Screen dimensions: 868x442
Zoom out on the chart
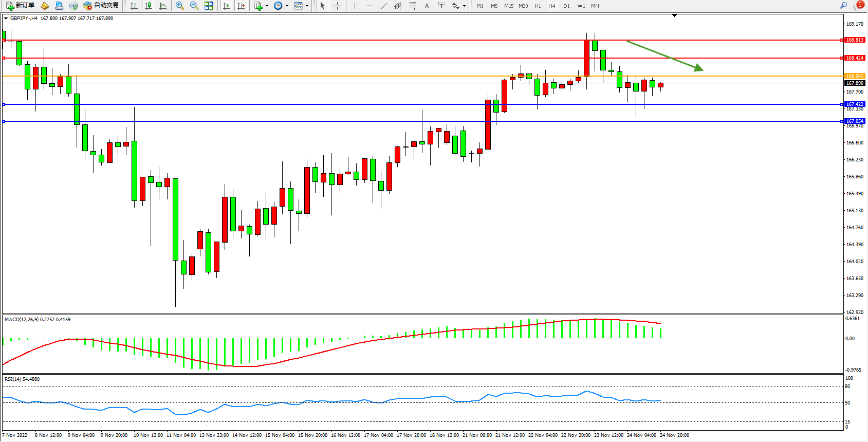(194, 6)
